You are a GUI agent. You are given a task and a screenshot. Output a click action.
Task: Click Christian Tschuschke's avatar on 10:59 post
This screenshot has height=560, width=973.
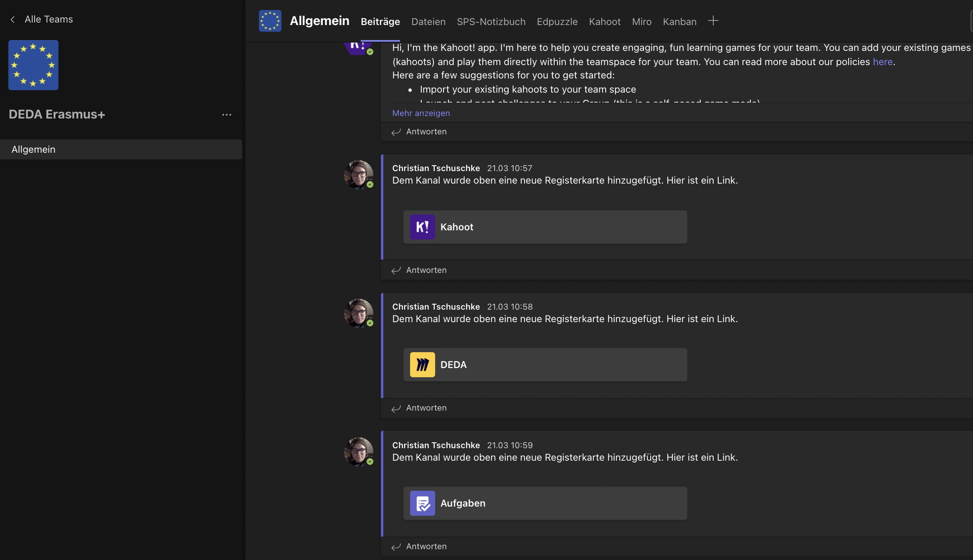[358, 452]
